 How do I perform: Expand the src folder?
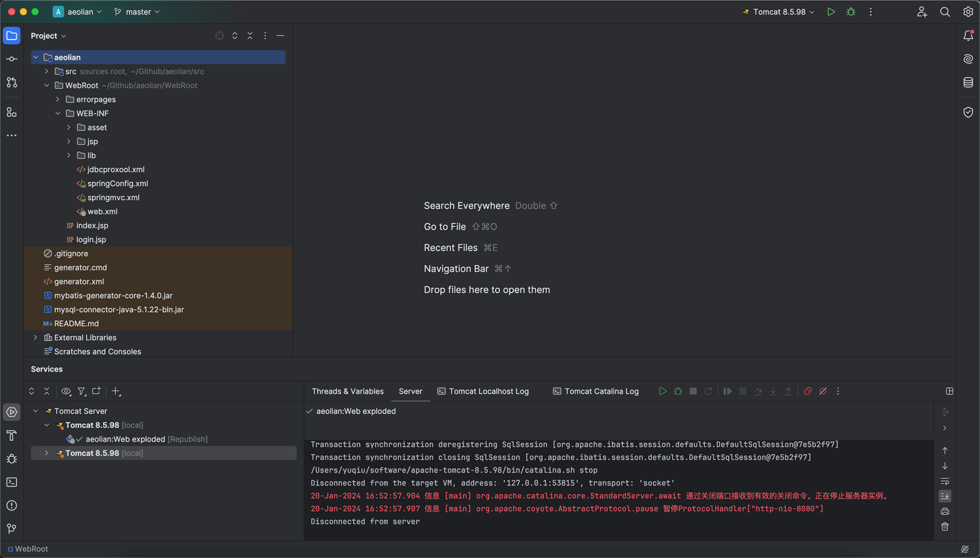[x=47, y=71]
